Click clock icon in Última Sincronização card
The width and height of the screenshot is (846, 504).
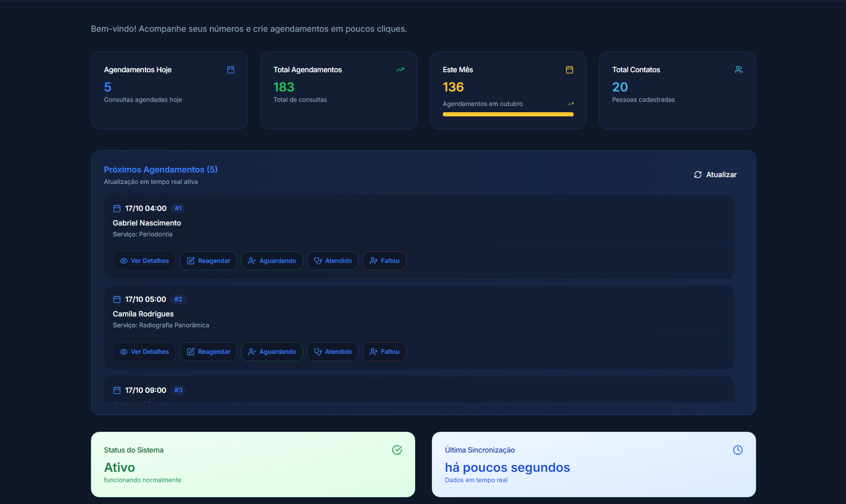click(737, 450)
